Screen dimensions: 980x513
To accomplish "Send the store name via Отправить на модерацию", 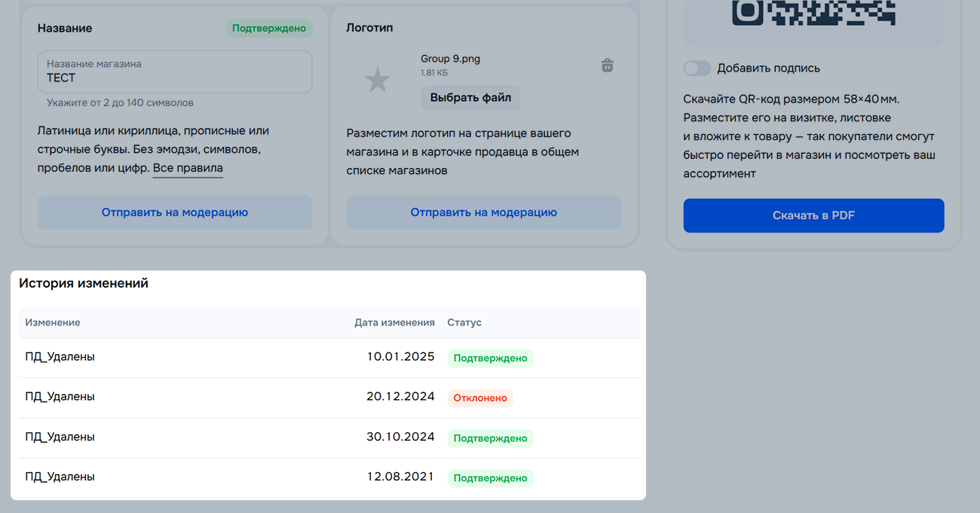I will tap(175, 212).
